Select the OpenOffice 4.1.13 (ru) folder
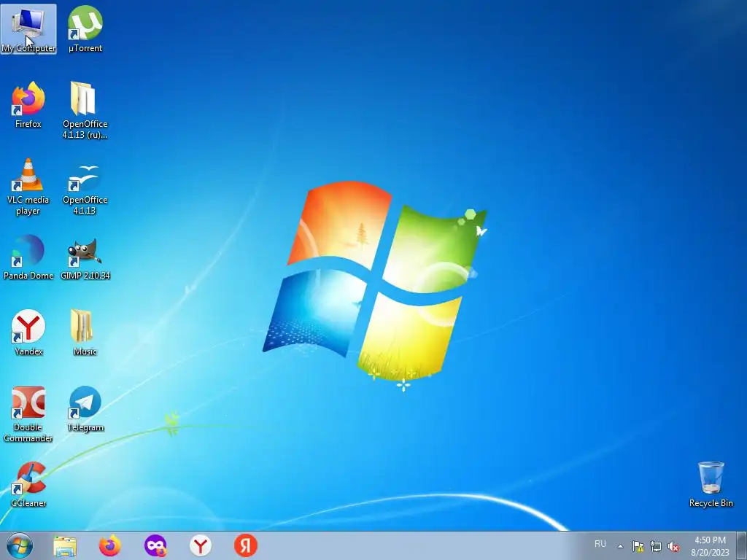The height and width of the screenshot is (560, 747). click(x=85, y=110)
